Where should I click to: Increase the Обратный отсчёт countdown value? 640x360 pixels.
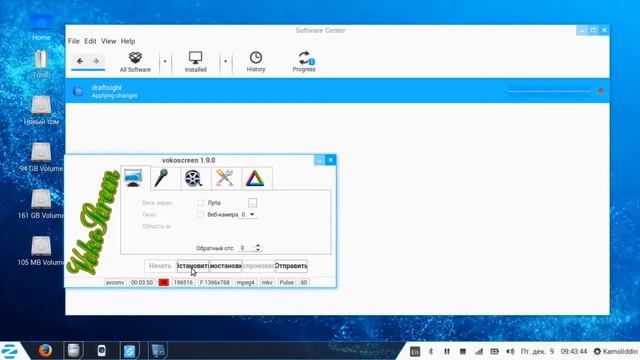tap(258, 246)
